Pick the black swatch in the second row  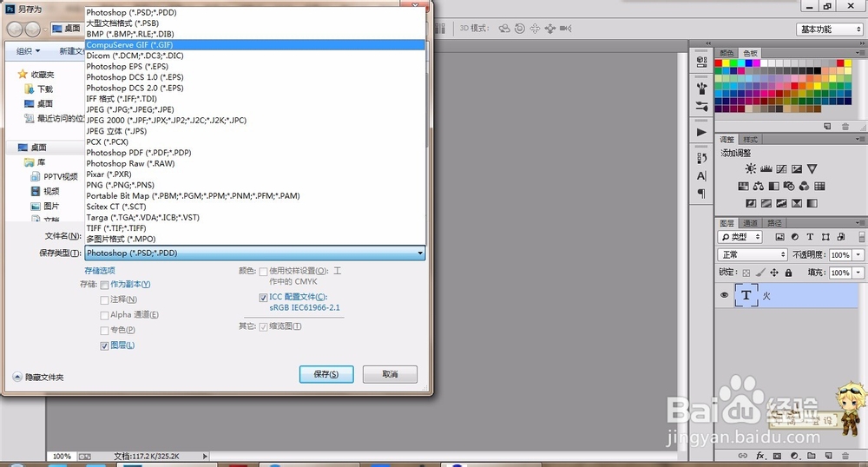[817, 71]
